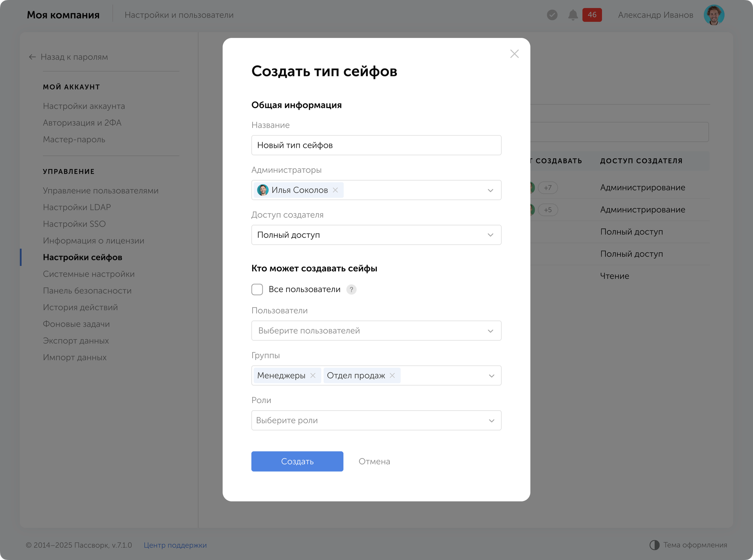The height and width of the screenshot is (560, 753).
Task: Click the checkmark status icon in header
Action: [552, 15]
